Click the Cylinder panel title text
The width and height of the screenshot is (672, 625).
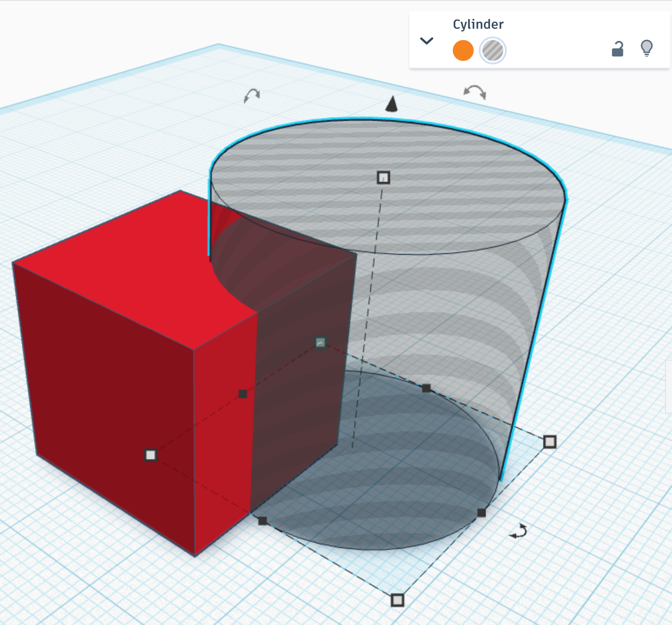click(x=478, y=24)
